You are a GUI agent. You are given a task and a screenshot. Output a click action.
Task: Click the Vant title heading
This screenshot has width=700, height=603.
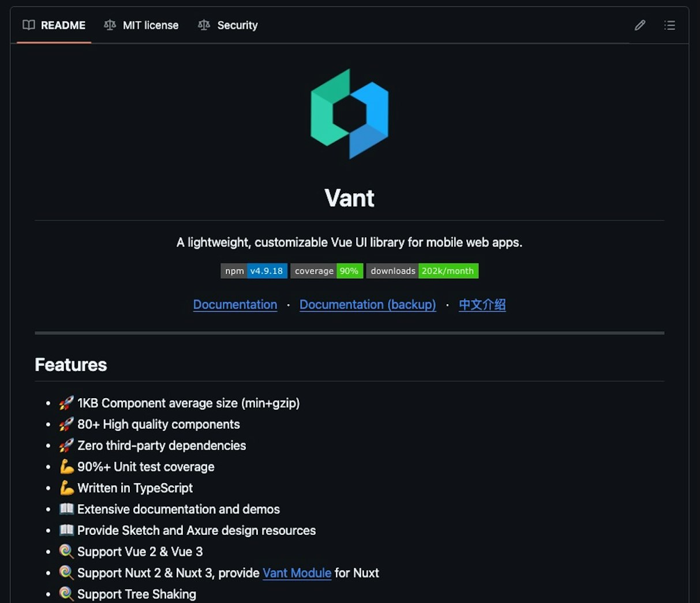(x=349, y=198)
